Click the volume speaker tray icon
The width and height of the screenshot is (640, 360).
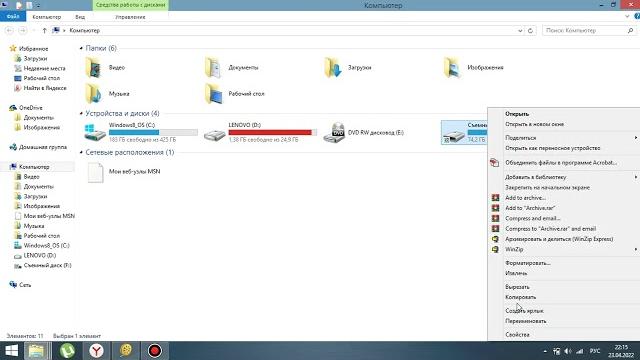click(568, 351)
